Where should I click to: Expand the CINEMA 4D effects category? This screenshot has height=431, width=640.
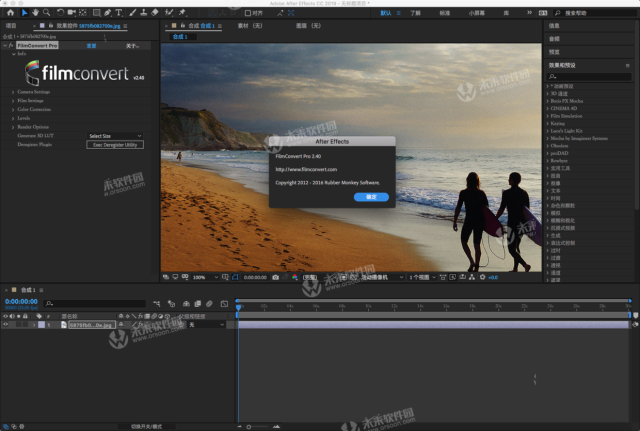coord(547,109)
